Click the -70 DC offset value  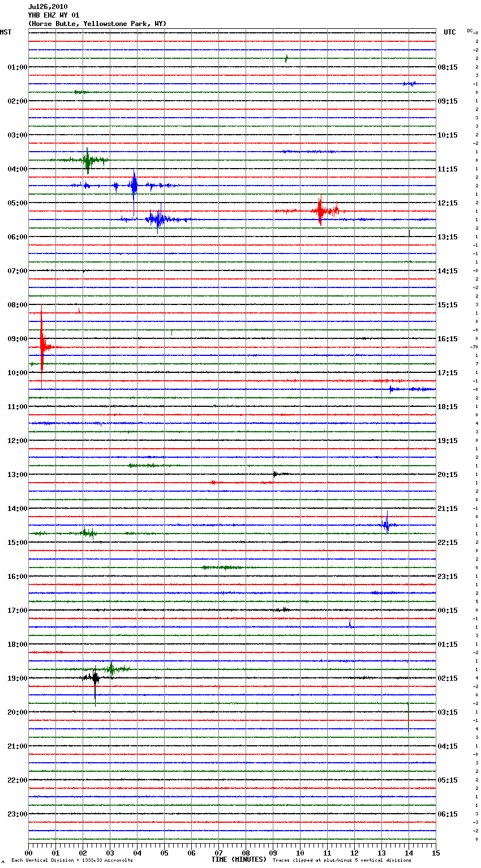[x=474, y=347]
